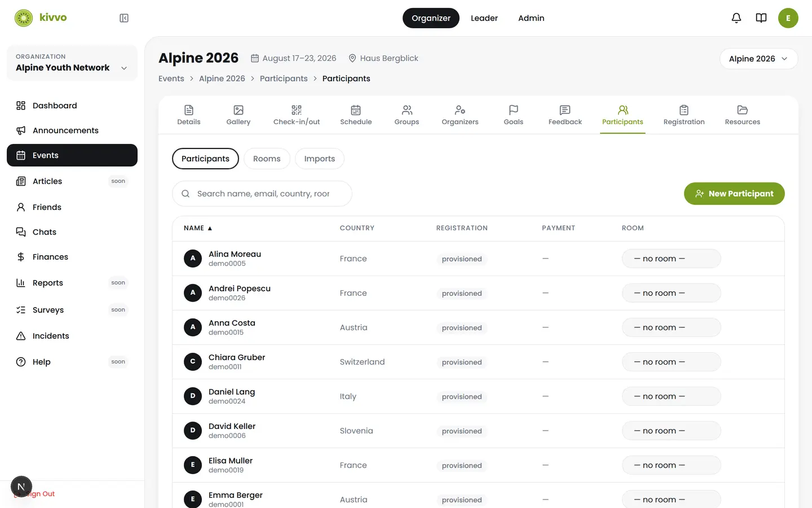Click the Friends person icon

coord(21,207)
